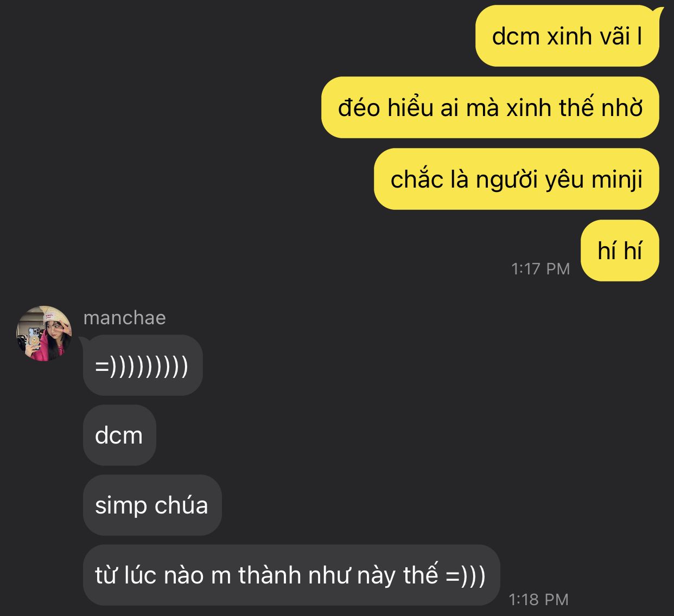Image resolution: width=674 pixels, height=616 pixels.
Task: Click the word 'xinh' in the first yellow bubble
Action: click(569, 36)
